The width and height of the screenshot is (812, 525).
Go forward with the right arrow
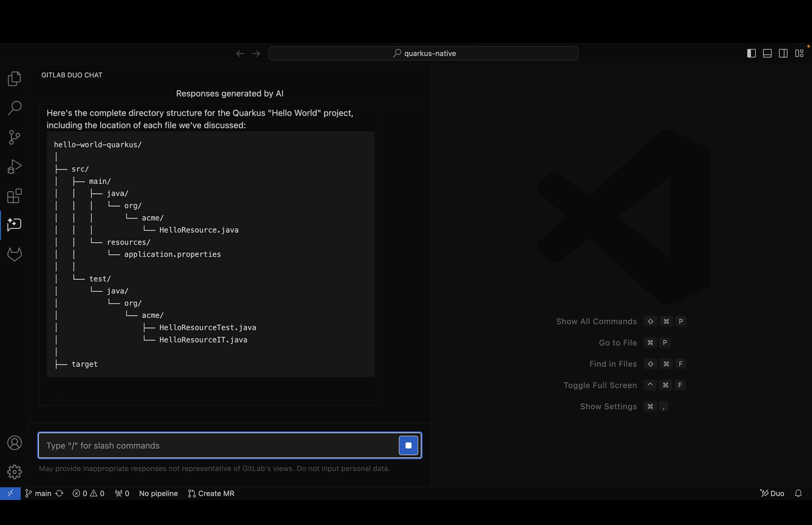tap(256, 53)
